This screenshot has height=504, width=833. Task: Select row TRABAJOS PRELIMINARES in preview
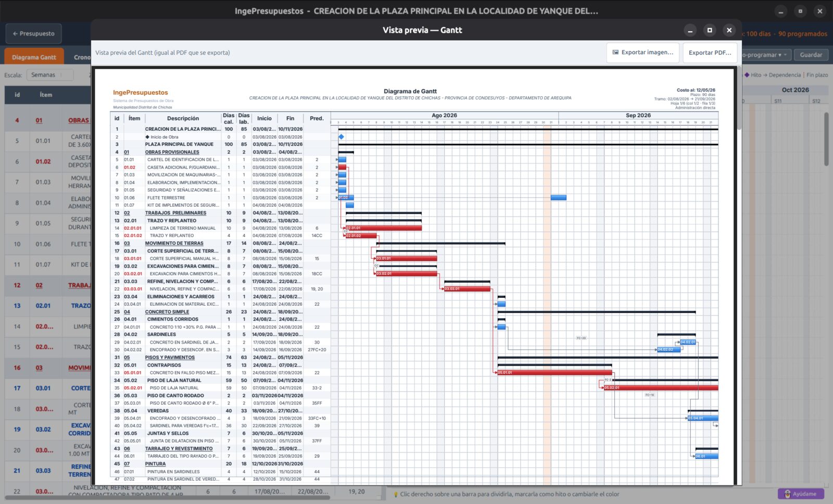pyautogui.click(x=220, y=213)
